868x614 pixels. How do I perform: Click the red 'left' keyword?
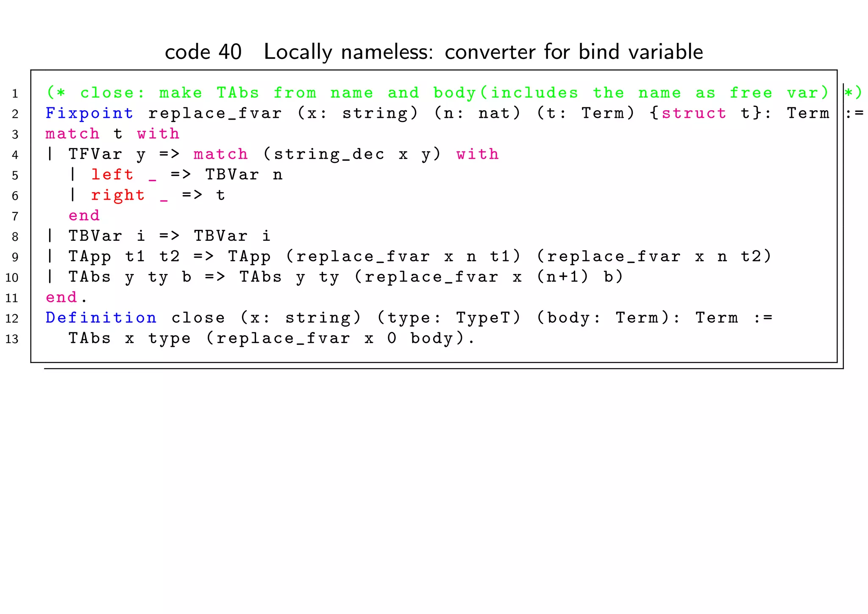pos(112,174)
